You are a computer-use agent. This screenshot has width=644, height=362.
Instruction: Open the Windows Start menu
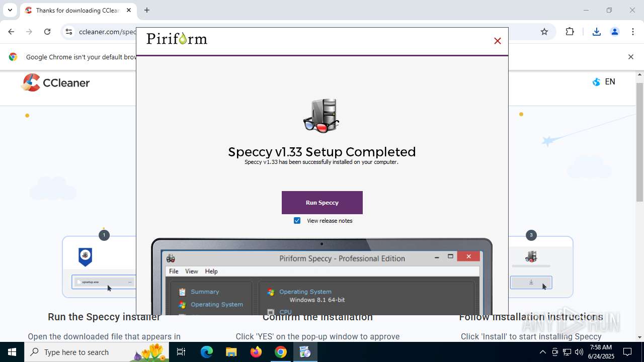(12, 352)
